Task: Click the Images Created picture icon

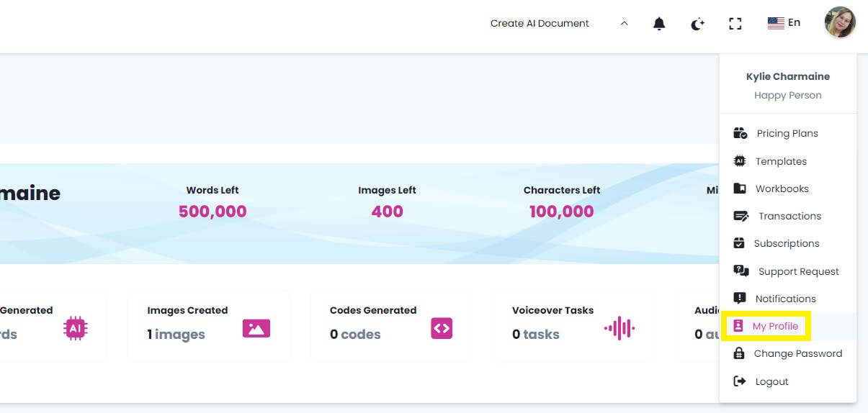Action: (x=256, y=329)
